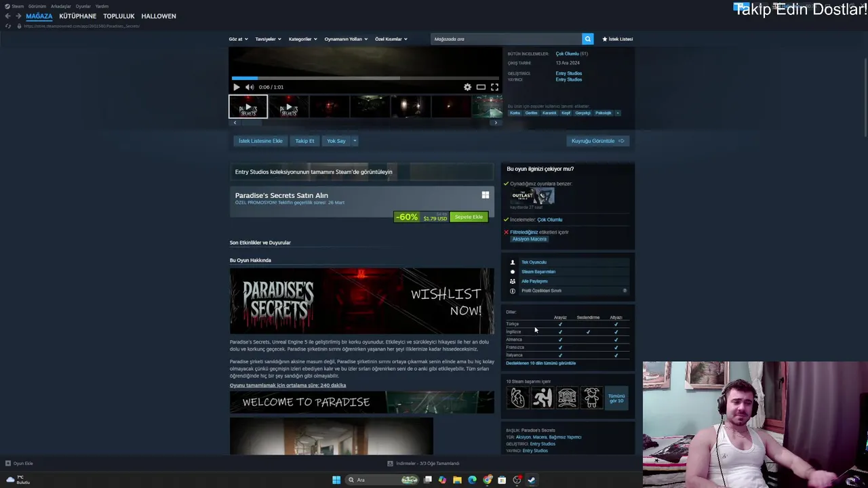The image size is (868, 488).
Task: Open the doll achievement icon
Action: point(592,398)
